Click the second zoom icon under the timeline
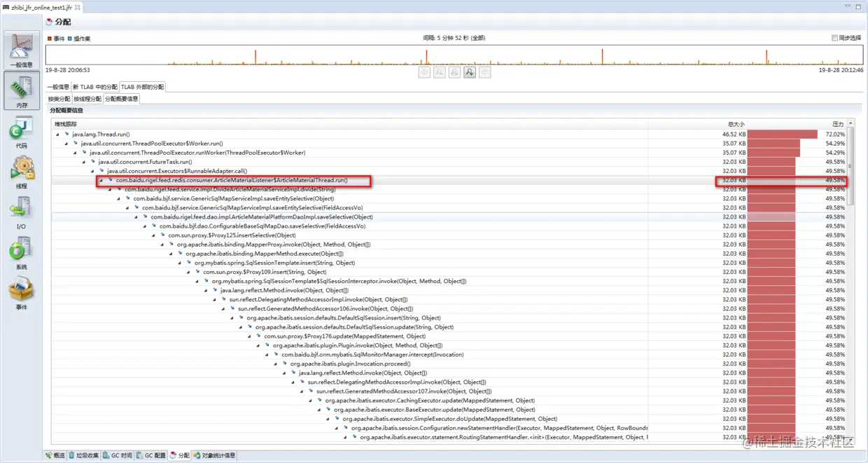 (454, 72)
